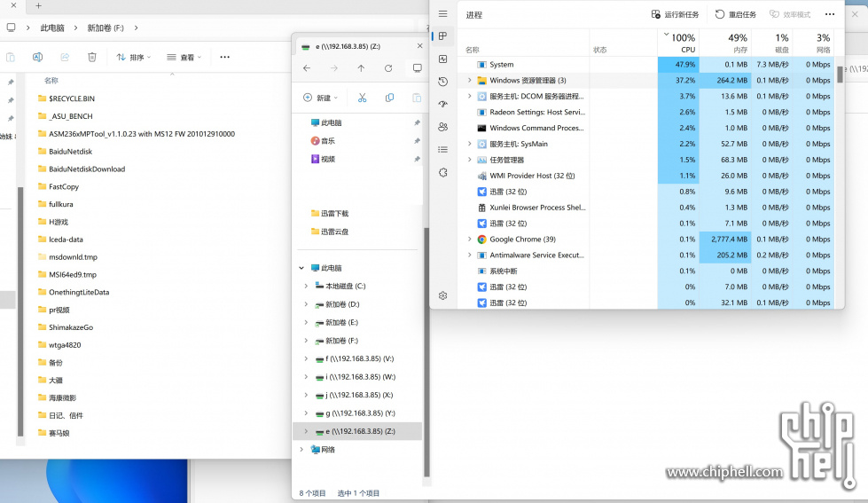Image resolution: width=868 pixels, height=503 pixels.
Task: Expand Network tree node
Action: [x=301, y=450]
